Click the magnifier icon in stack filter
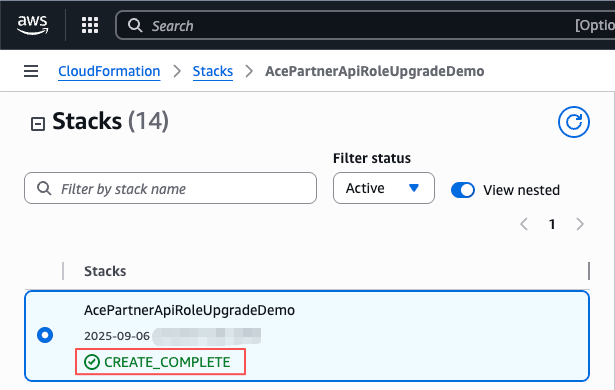Screen dimensions: 615x390 pos(44,188)
